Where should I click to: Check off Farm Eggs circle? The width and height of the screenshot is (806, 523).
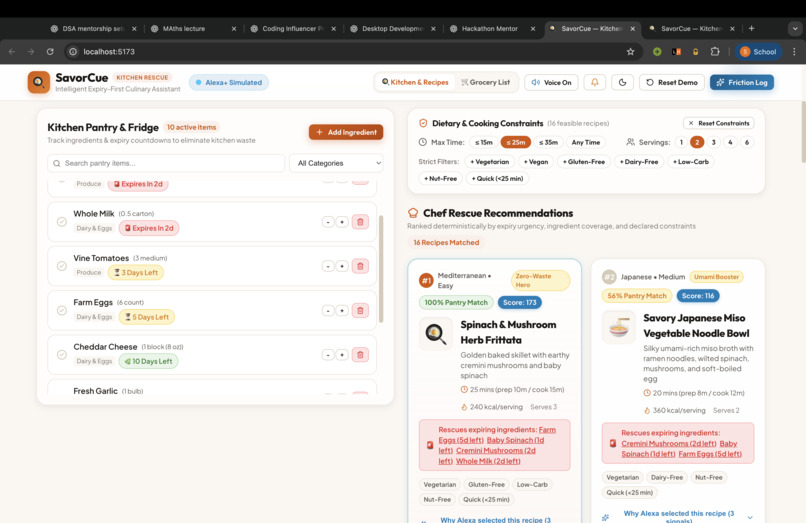click(62, 310)
